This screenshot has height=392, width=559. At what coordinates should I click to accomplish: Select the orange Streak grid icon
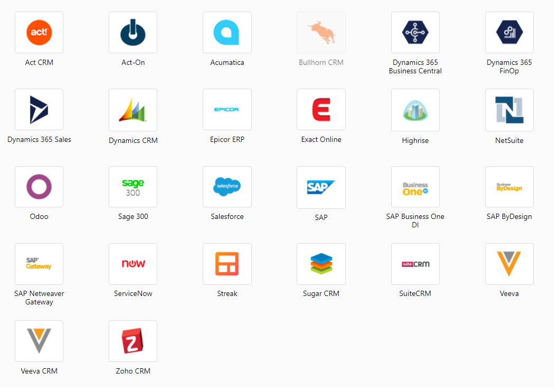click(227, 264)
